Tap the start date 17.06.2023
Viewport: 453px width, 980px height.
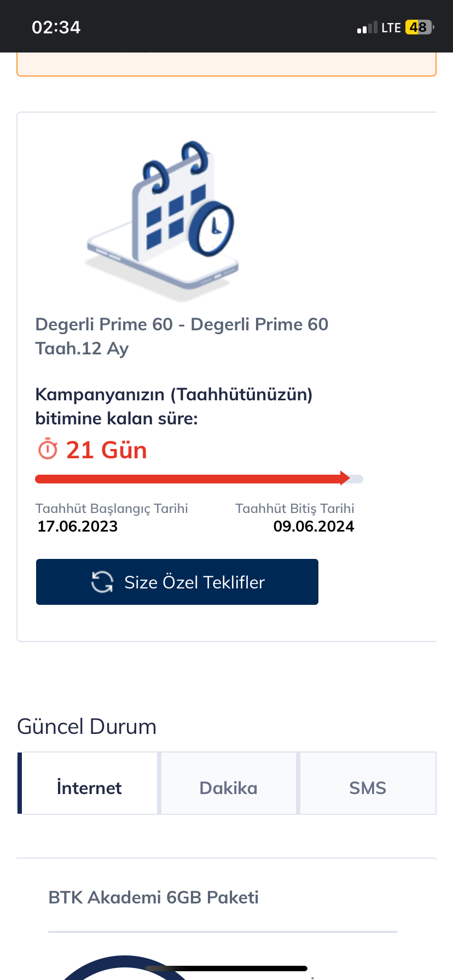(x=77, y=526)
